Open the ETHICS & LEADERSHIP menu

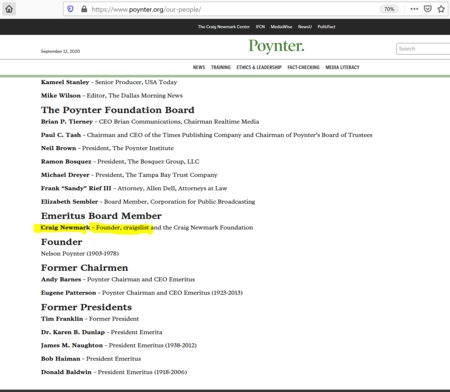click(x=259, y=67)
